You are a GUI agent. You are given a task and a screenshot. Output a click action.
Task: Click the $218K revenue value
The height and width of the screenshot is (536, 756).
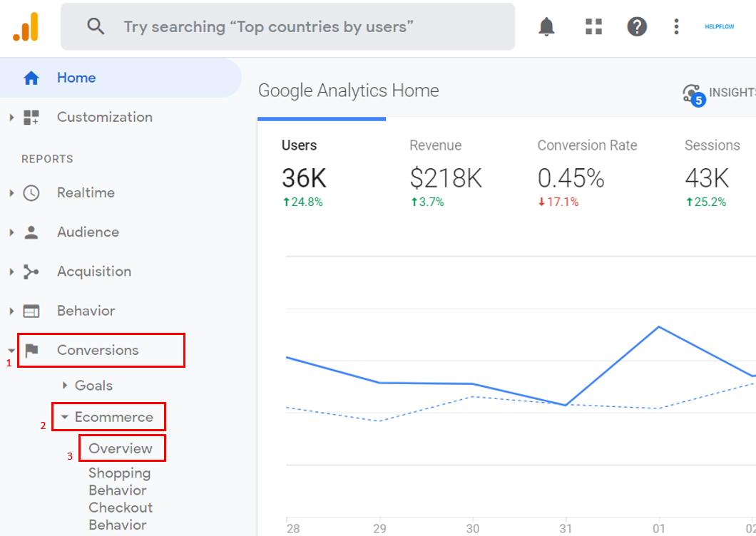446,178
